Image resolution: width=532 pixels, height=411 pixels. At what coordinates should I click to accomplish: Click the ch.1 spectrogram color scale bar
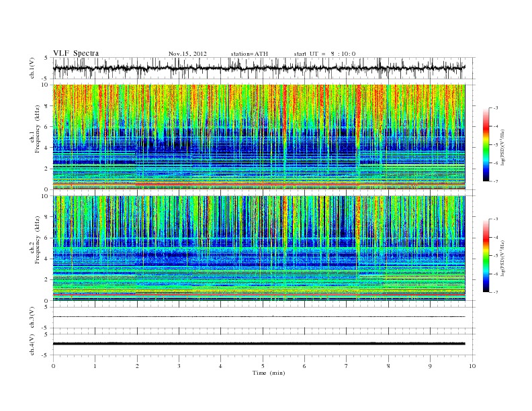(486, 144)
